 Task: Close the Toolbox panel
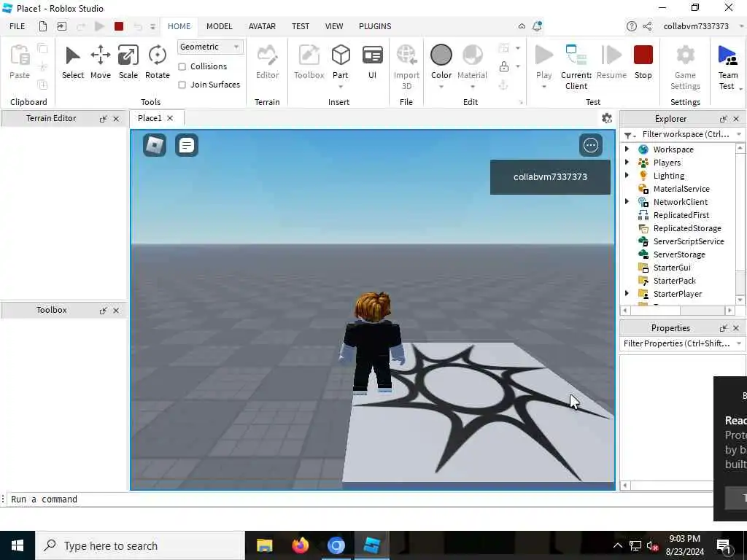[x=116, y=311]
